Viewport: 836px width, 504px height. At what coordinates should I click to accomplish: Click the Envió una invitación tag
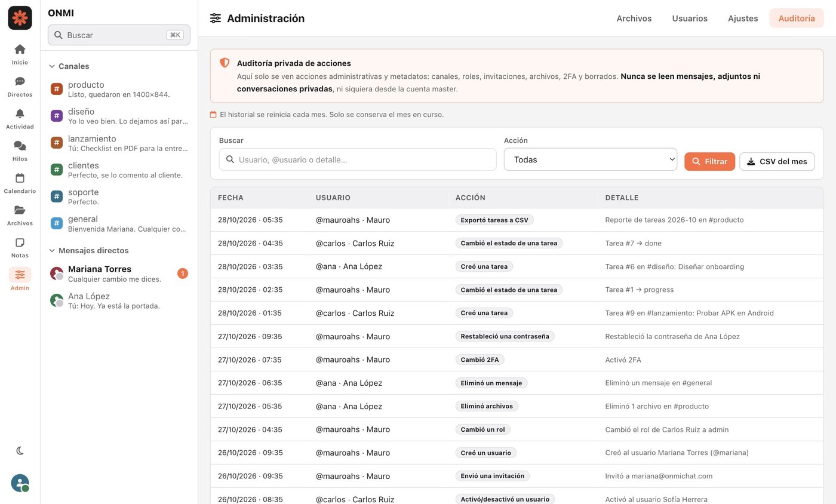[492, 476]
